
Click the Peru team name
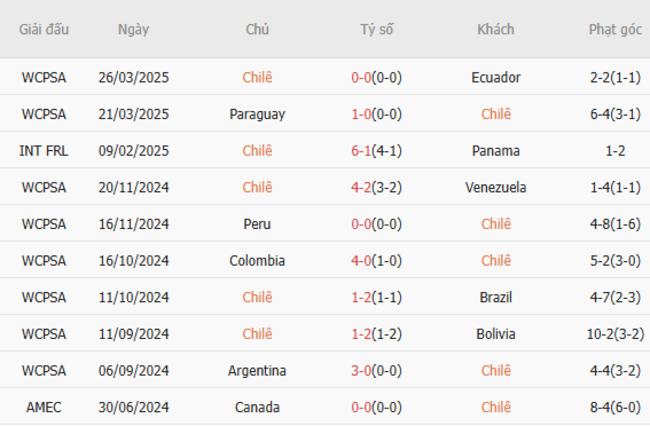pyautogui.click(x=257, y=224)
